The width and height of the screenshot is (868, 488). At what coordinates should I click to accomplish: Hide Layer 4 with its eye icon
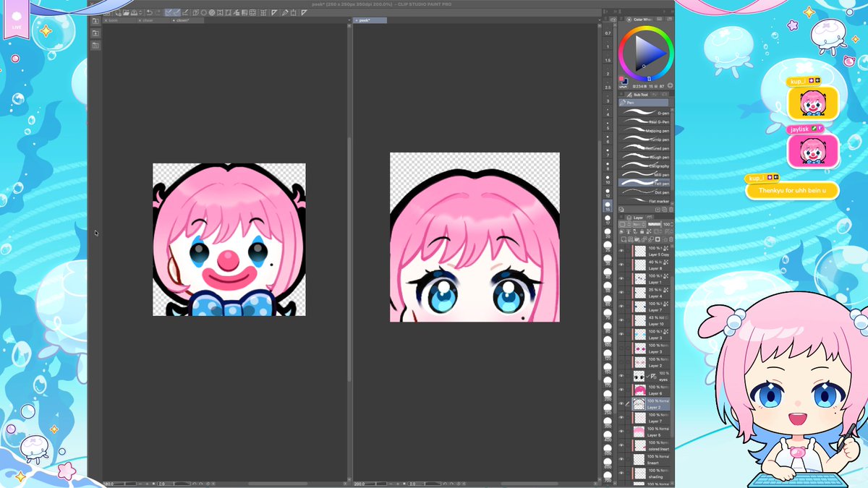(x=621, y=292)
